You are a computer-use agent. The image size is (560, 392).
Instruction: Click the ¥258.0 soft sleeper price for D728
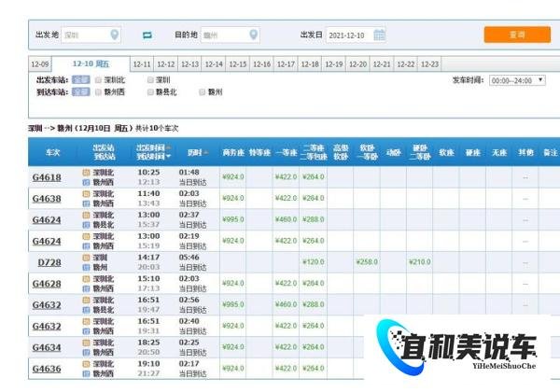tap(367, 262)
